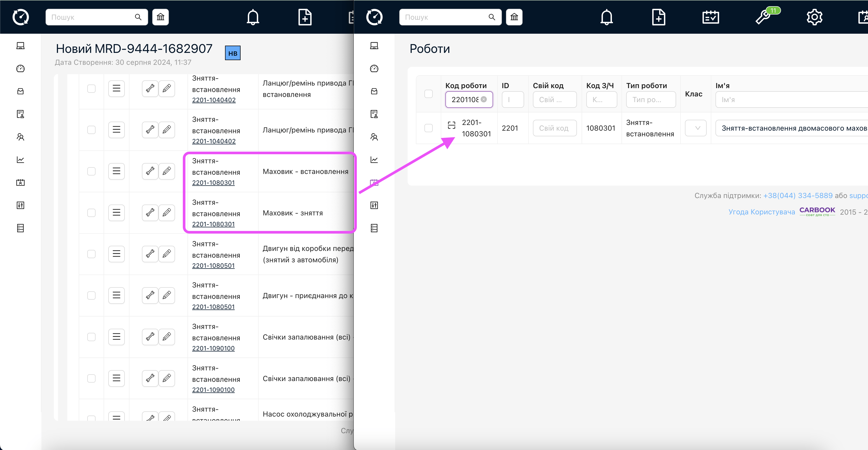Click the bank building icon beside right search
Viewport: 868px width, 450px height.
click(514, 17)
